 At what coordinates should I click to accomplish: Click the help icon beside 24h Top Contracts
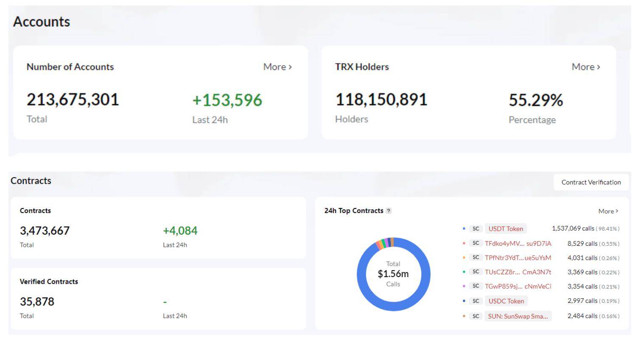[x=389, y=211]
